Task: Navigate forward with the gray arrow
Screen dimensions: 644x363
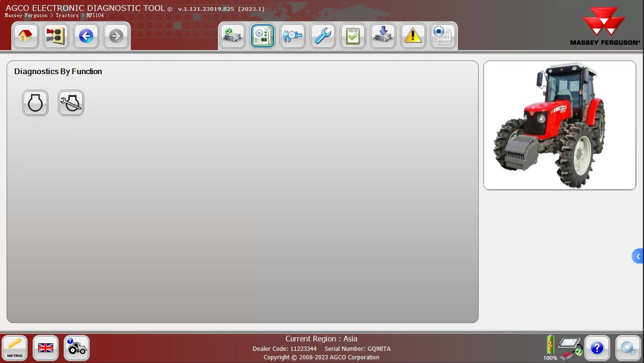Action: click(x=116, y=36)
